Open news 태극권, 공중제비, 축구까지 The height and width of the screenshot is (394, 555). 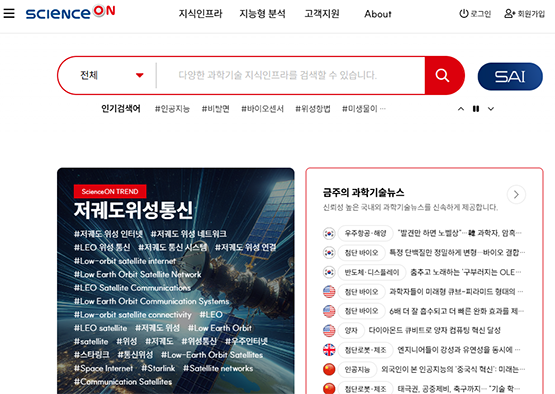point(459,389)
